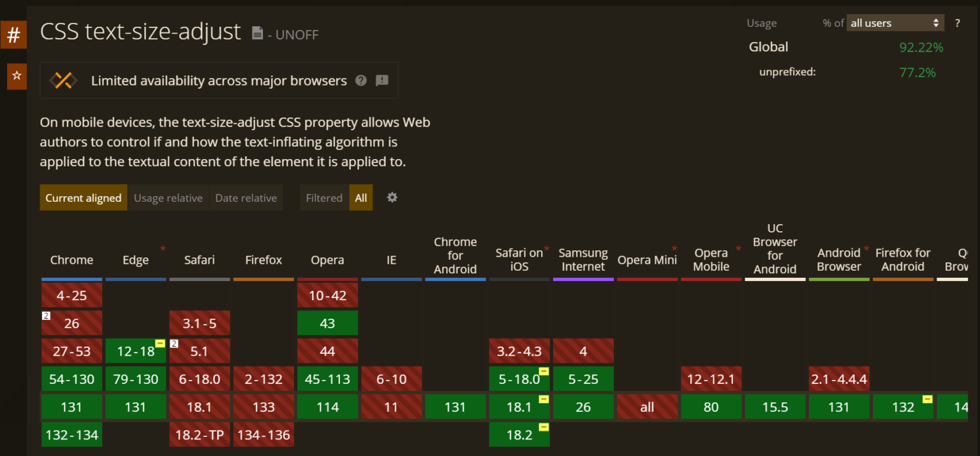Select the Chrome 132-134 version cell
The width and height of the screenshot is (980, 456).
[x=71, y=434]
